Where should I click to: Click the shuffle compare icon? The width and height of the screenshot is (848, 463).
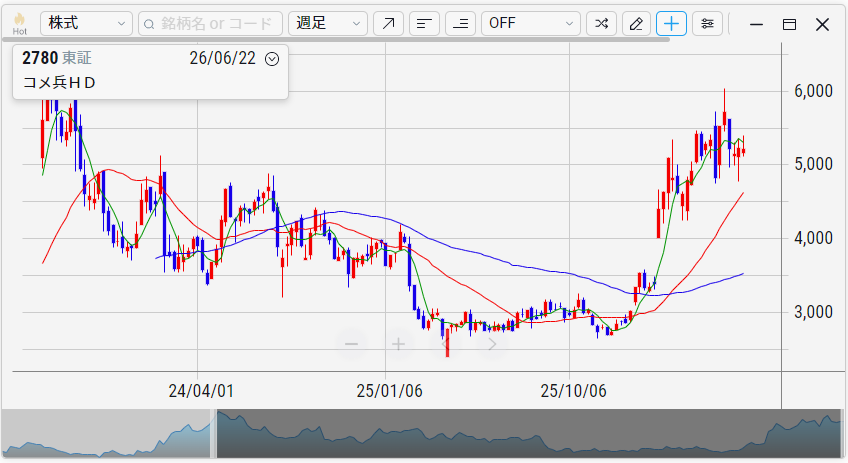tap(601, 24)
